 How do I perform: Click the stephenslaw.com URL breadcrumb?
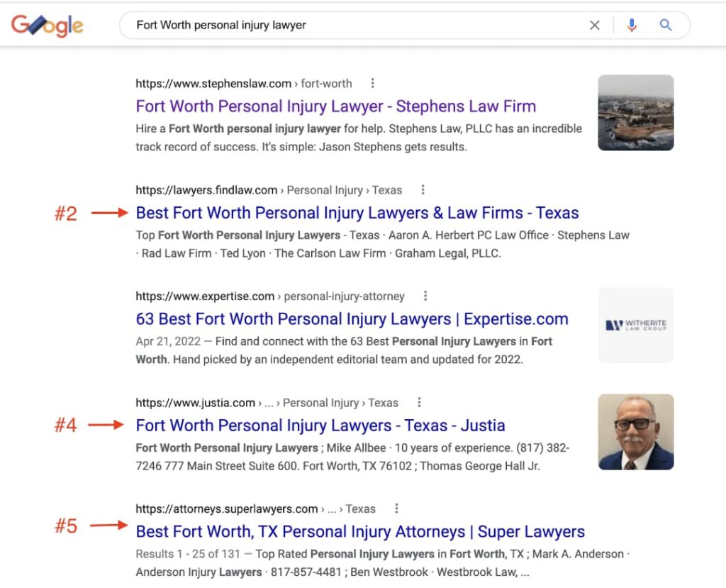click(244, 84)
